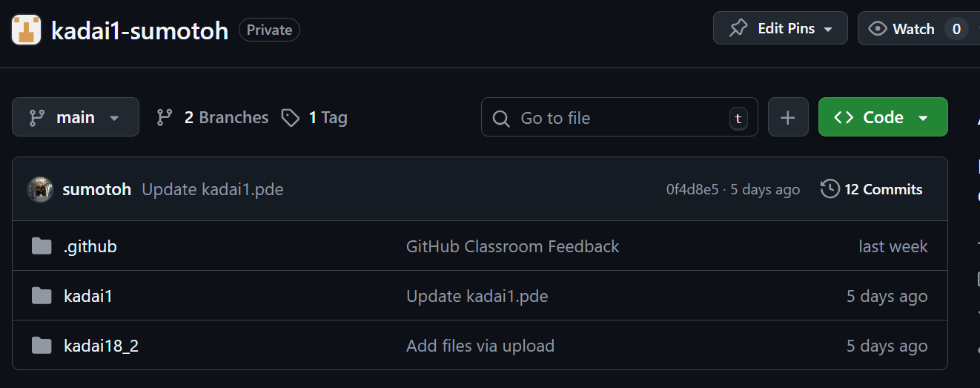
Task: Click the tag icon next to 1 Tag
Action: [291, 117]
